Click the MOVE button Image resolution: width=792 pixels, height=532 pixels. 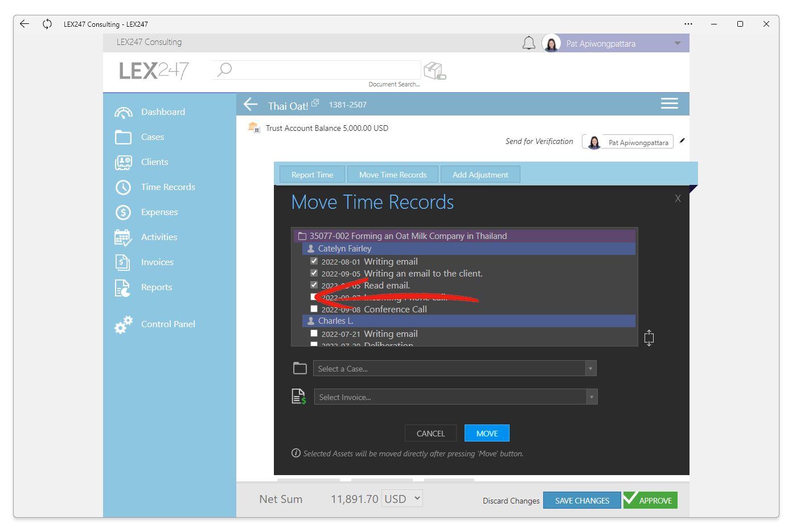coord(487,434)
